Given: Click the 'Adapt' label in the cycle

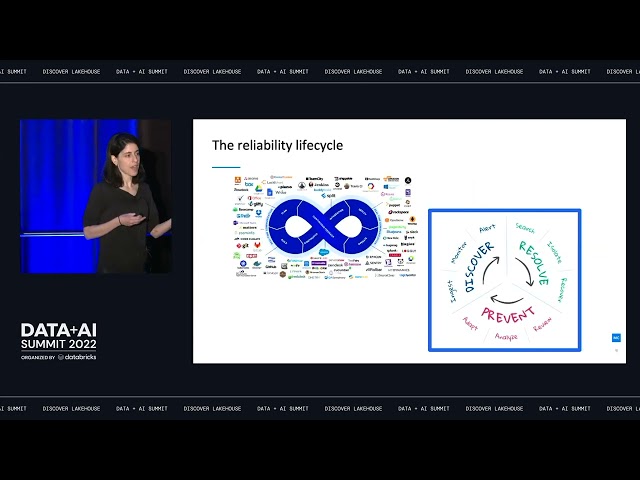Looking at the screenshot, I should [470, 323].
